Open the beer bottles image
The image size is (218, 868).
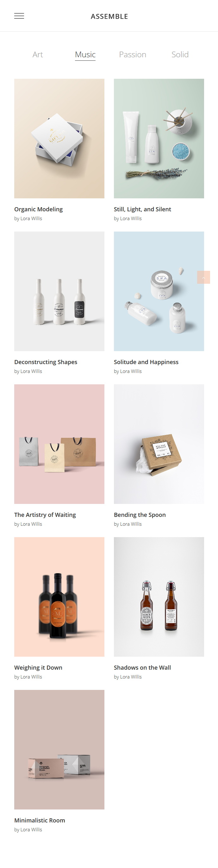click(159, 597)
